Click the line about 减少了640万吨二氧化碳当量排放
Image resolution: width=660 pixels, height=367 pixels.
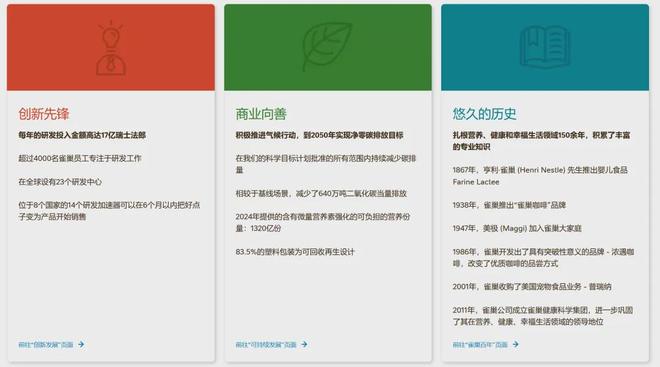click(x=321, y=194)
